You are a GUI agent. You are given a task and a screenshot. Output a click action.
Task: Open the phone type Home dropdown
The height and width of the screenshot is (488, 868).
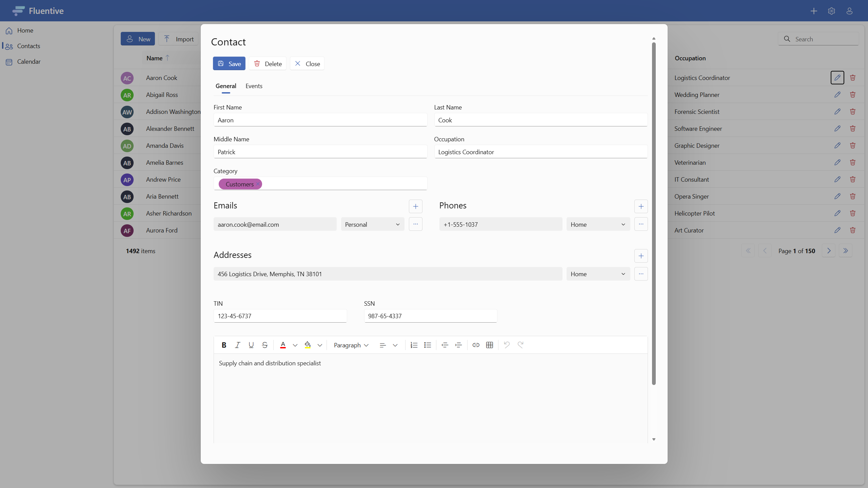[x=598, y=224]
